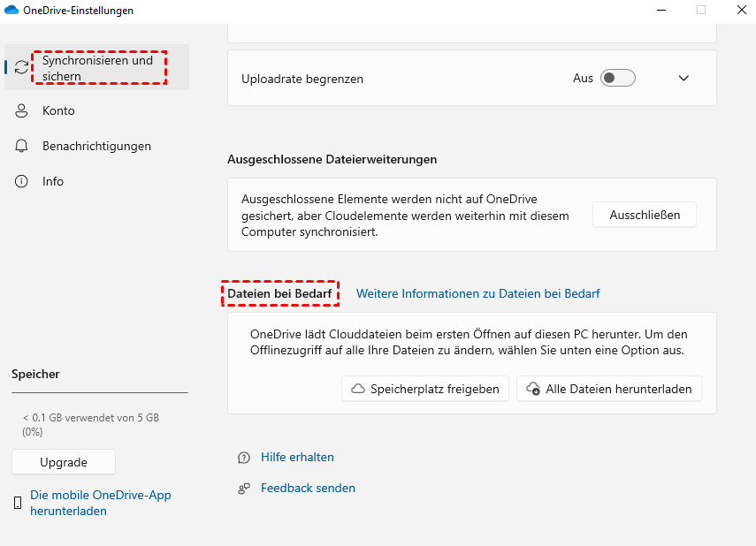Toggle the Uploadrate begrenzen switch

[x=617, y=78]
